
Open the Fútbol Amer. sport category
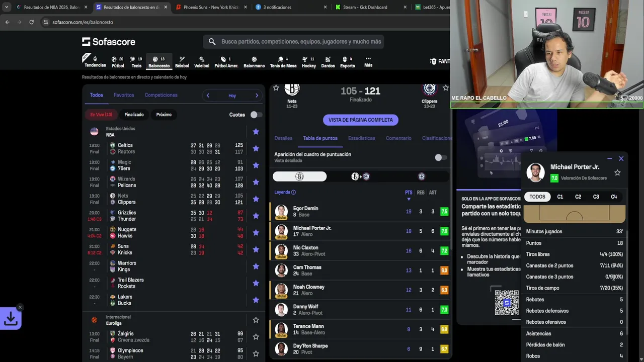(x=226, y=62)
